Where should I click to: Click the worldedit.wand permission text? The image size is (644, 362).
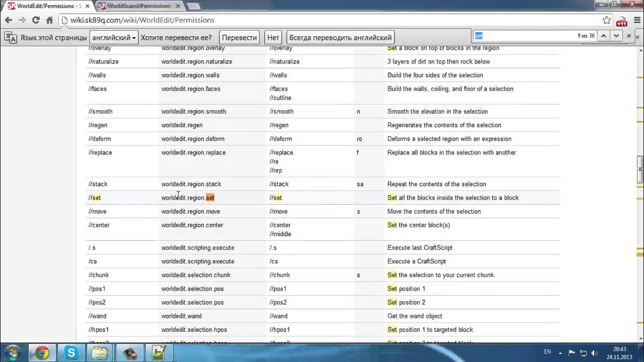pyautogui.click(x=182, y=316)
